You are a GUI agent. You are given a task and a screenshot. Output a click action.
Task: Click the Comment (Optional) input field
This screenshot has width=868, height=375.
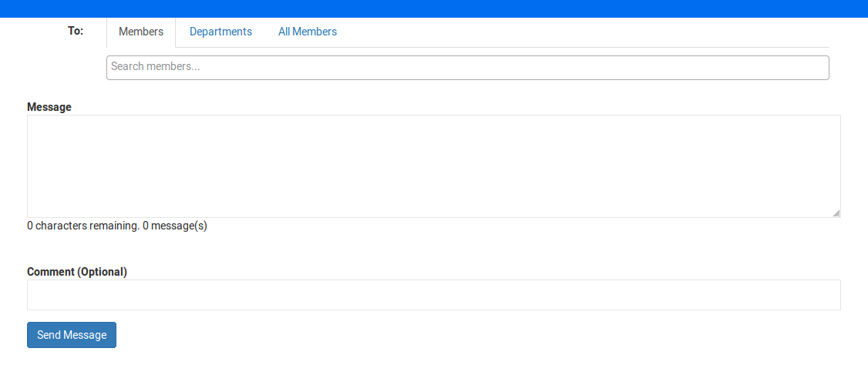click(434, 295)
